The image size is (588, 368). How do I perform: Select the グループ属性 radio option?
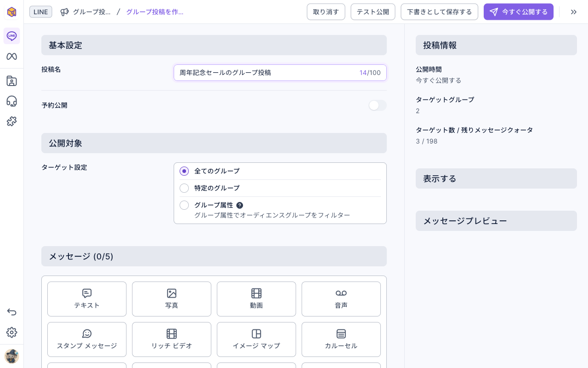pyautogui.click(x=184, y=205)
